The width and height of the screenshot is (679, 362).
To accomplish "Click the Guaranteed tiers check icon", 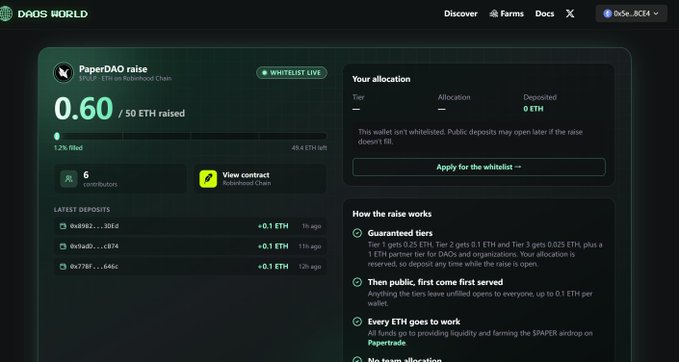I will (x=357, y=233).
